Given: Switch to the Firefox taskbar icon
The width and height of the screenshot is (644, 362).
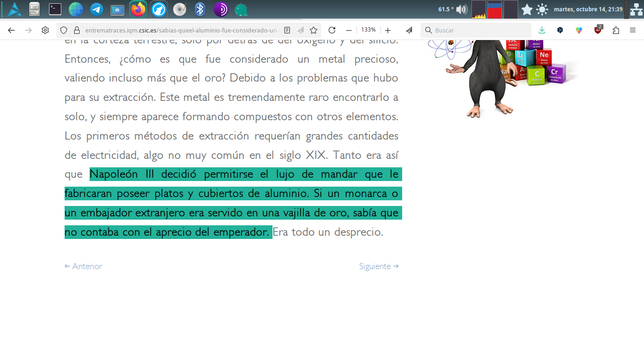Looking at the screenshot, I should 138,9.
